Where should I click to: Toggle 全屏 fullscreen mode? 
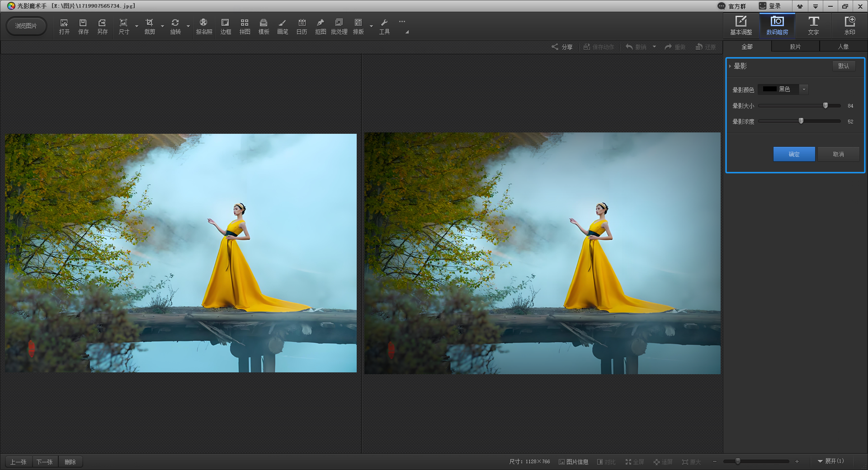click(x=635, y=461)
